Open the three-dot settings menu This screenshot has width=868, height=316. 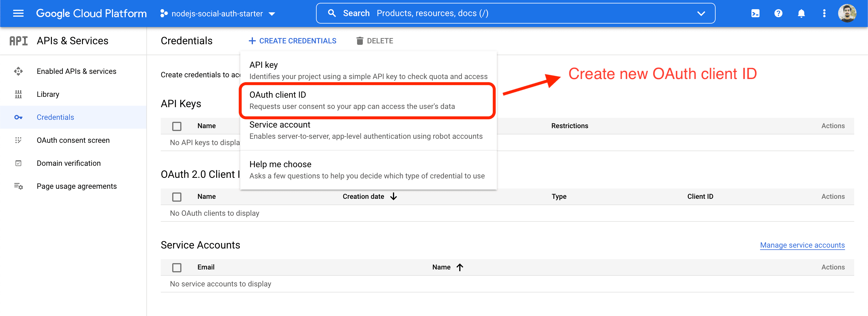pos(824,14)
